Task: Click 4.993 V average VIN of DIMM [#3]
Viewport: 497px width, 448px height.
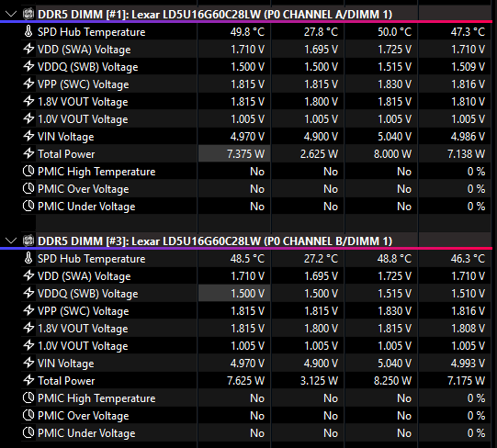Action: tap(468, 364)
